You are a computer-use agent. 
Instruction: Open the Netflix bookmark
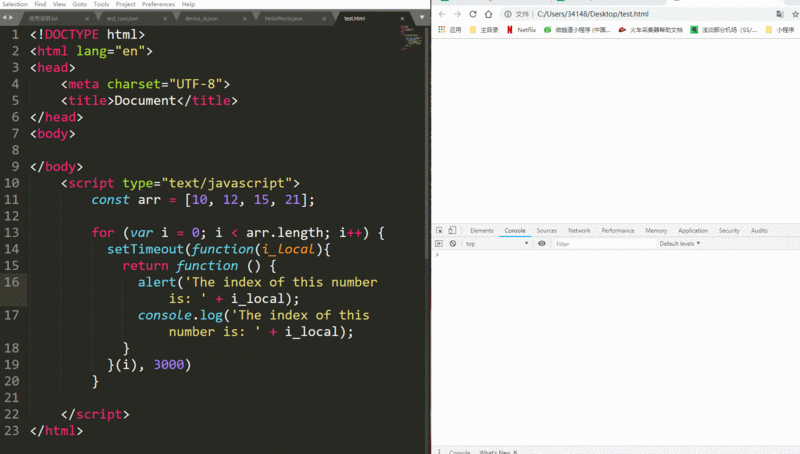tap(522, 30)
